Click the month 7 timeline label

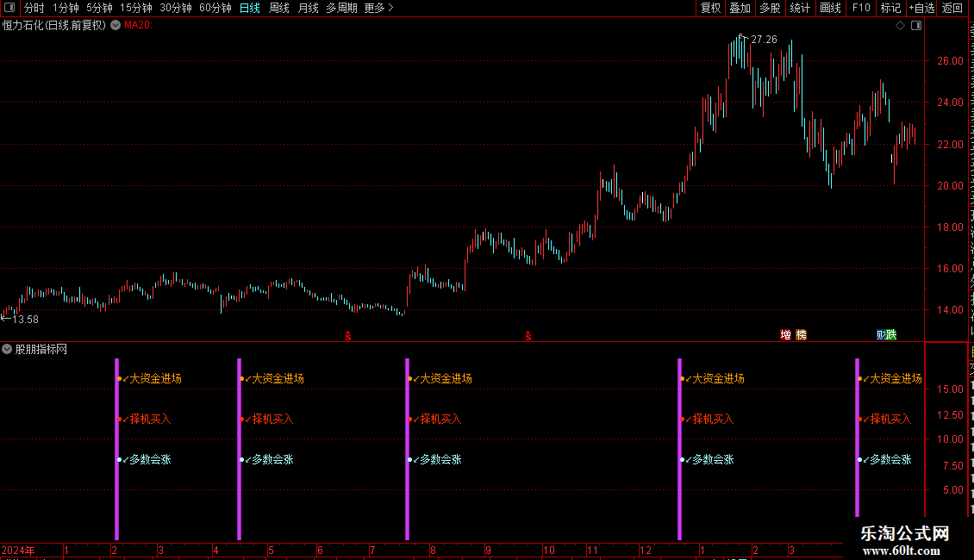372,551
